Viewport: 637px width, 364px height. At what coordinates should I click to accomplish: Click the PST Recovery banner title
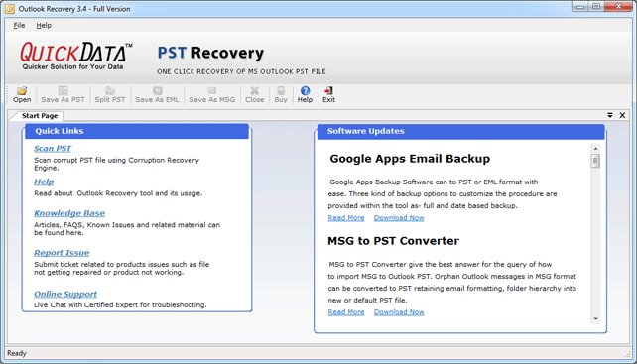tap(210, 53)
